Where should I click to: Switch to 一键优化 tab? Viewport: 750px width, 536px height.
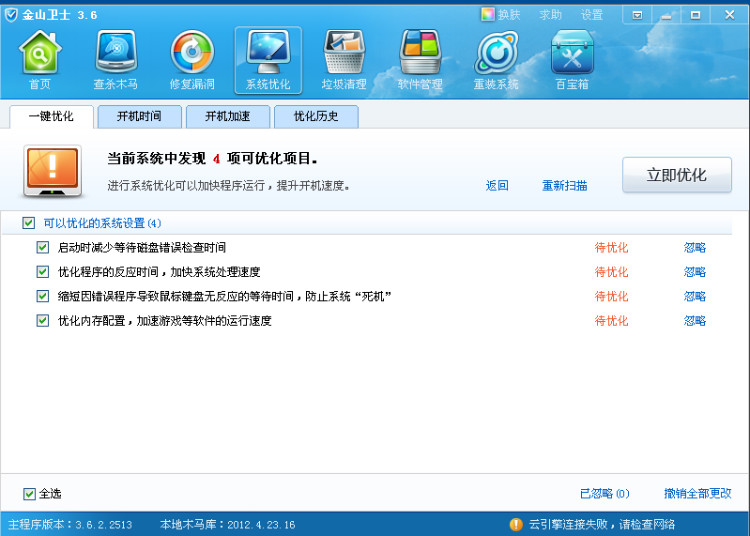tap(51, 116)
